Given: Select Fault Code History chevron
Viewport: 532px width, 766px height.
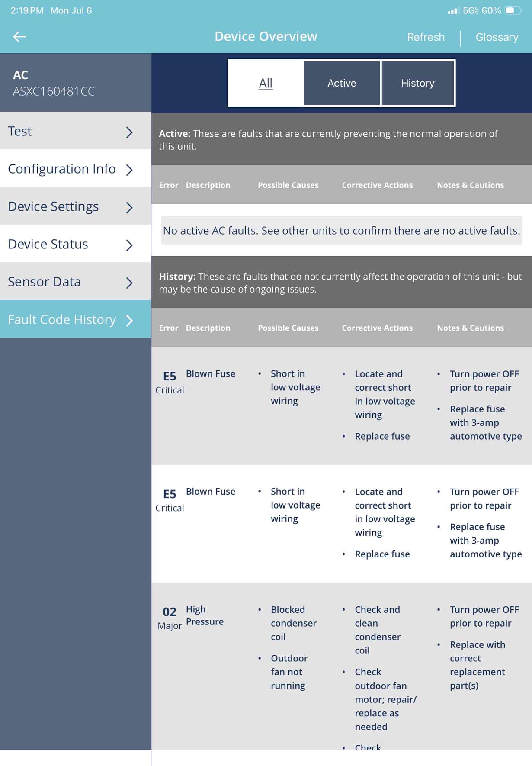Looking at the screenshot, I should click(x=129, y=320).
